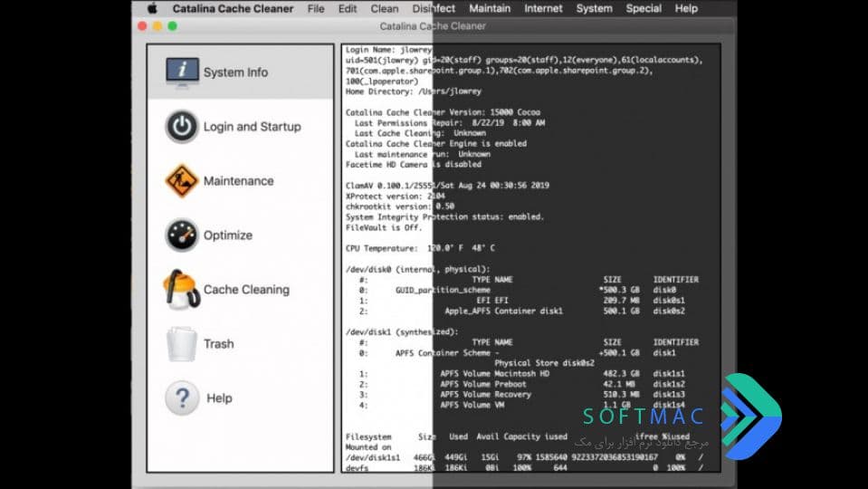Select the System Info monitor icon
This screenshot has width=868, height=489.
(182, 72)
